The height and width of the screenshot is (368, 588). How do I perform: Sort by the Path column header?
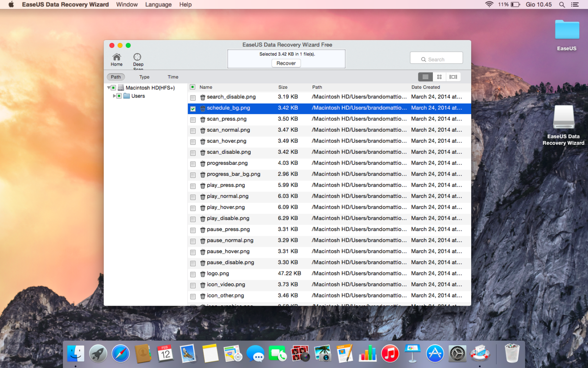(317, 87)
